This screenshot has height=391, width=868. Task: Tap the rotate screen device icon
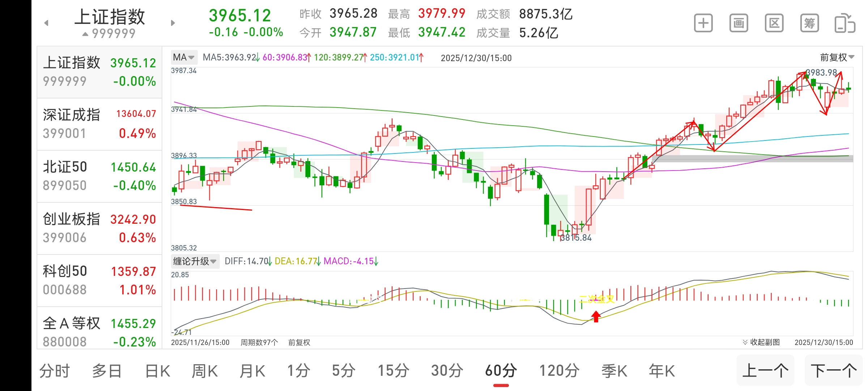(844, 24)
